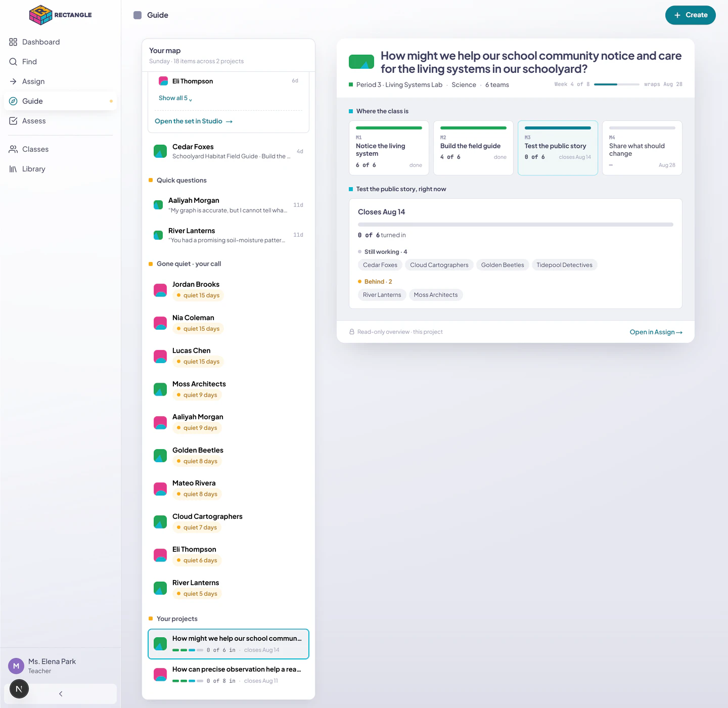Select the Guide sidebar item
This screenshot has height=708, width=728.
click(60, 101)
